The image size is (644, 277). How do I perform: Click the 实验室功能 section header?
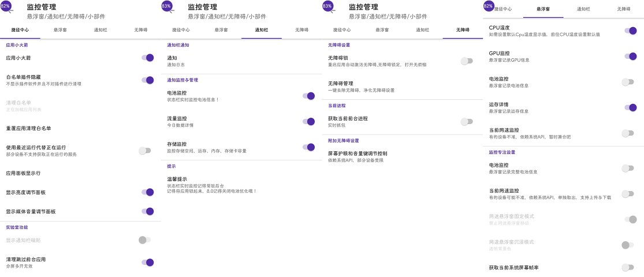coord(17,227)
